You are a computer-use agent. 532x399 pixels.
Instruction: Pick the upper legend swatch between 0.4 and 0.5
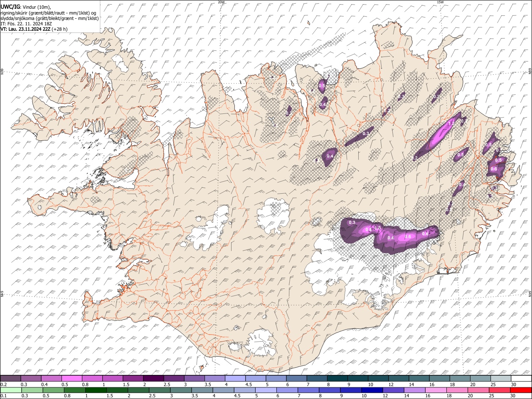pos(51,378)
